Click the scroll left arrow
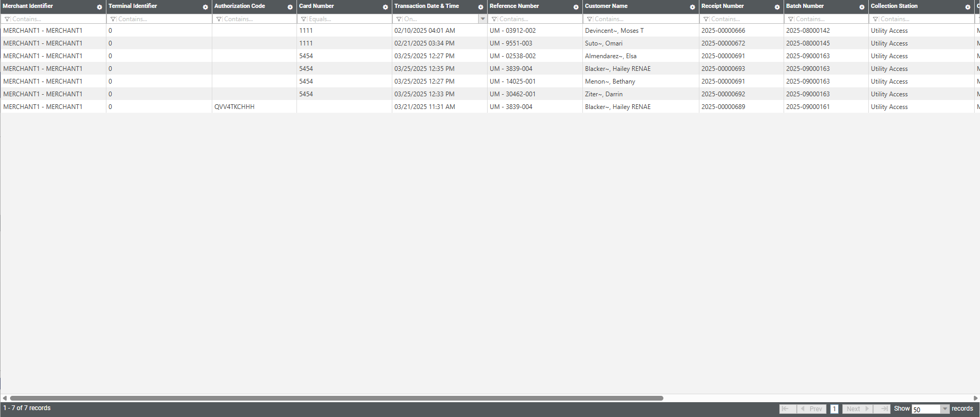 point(4,398)
